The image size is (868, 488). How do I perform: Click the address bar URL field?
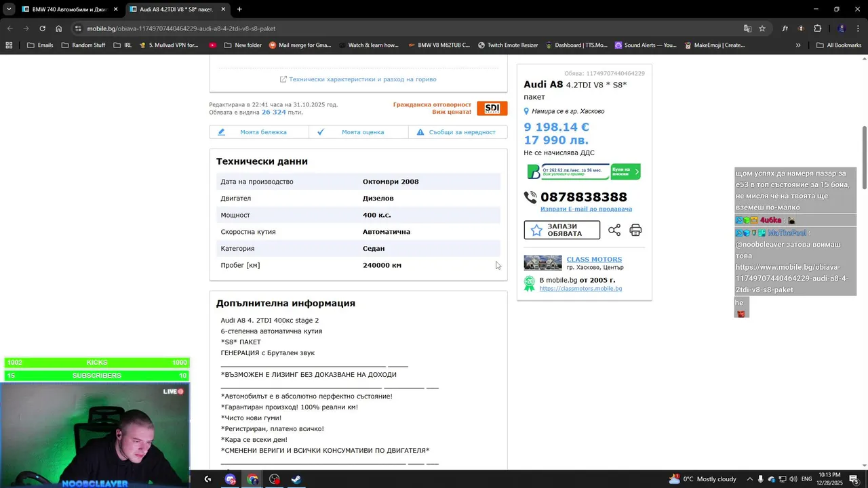(x=407, y=28)
